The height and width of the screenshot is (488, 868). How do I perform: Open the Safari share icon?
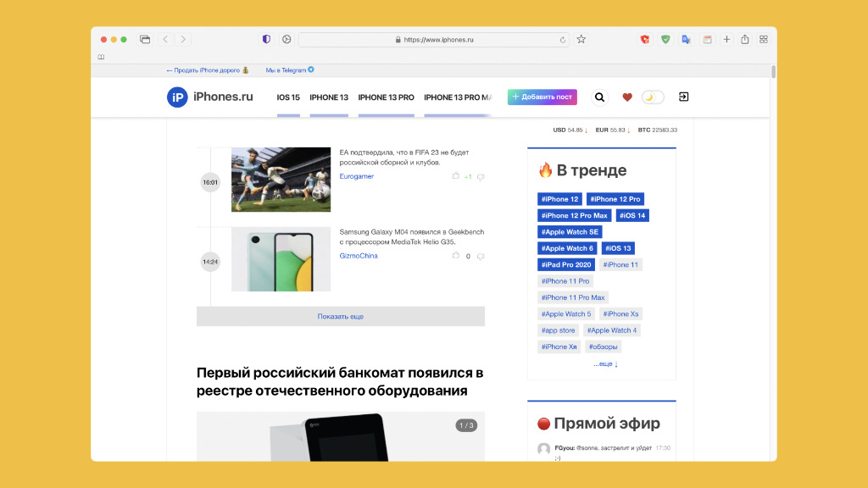[x=745, y=39]
